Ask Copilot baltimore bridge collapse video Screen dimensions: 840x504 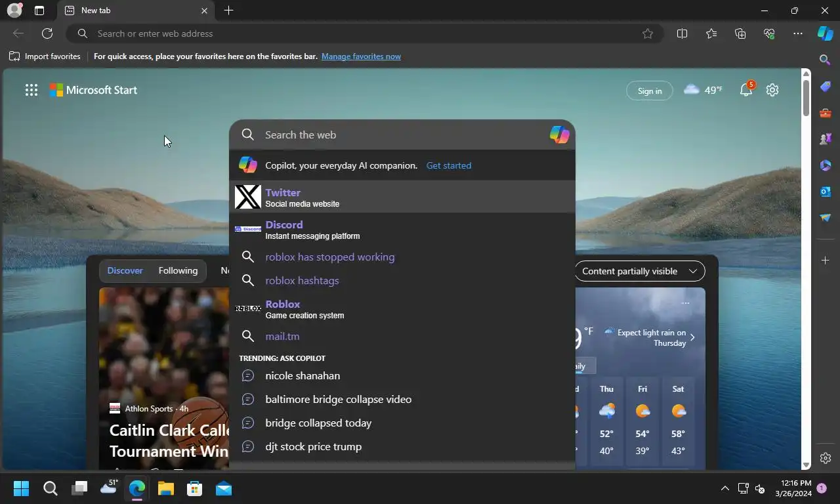(402, 400)
